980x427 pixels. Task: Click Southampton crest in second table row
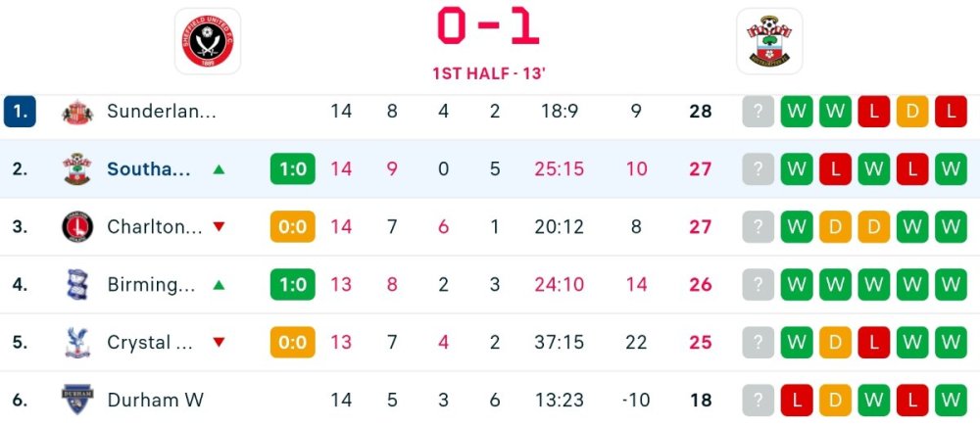(75, 169)
